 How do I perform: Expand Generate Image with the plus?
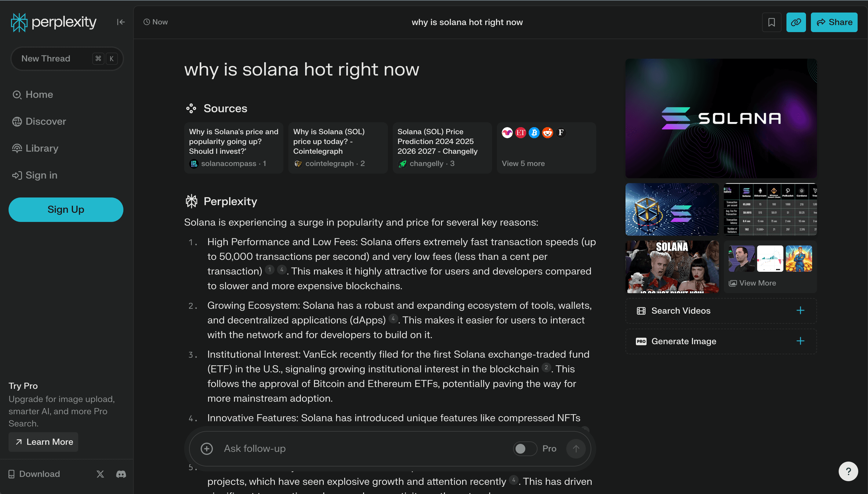pyautogui.click(x=800, y=341)
